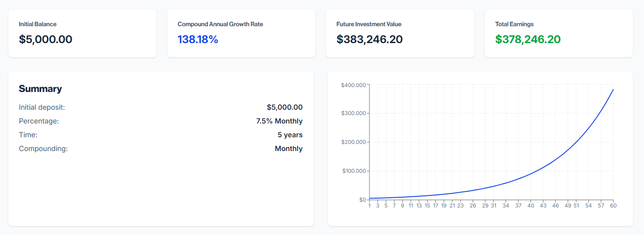Viewport: 644px width, 235px height.
Task: Click the Total Earnings card label
Action: click(x=514, y=24)
